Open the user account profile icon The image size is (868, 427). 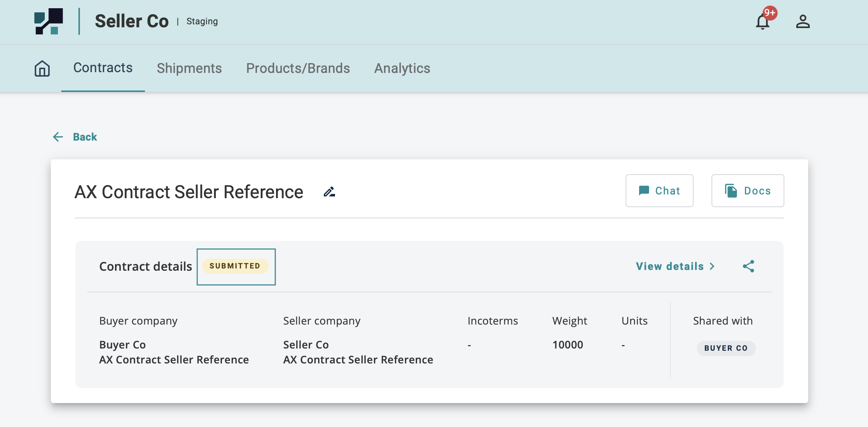pos(803,22)
